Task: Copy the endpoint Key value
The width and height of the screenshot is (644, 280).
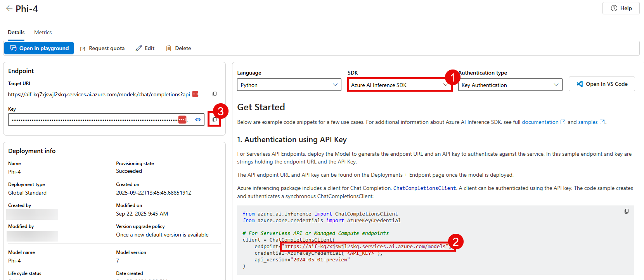Action: [x=215, y=120]
